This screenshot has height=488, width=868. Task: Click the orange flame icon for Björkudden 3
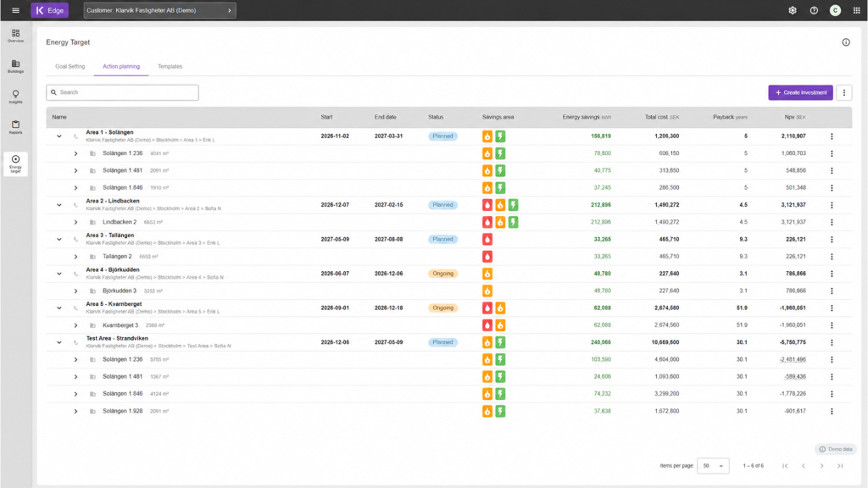487,291
